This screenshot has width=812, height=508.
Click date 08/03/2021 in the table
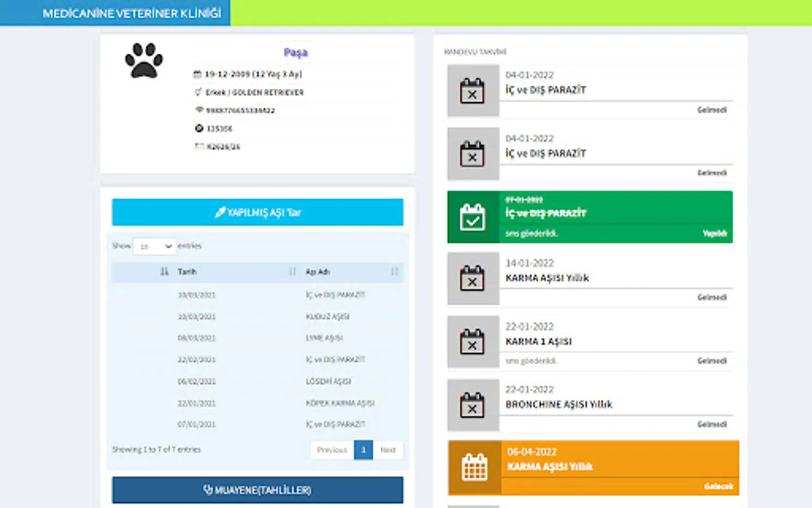tap(197, 338)
